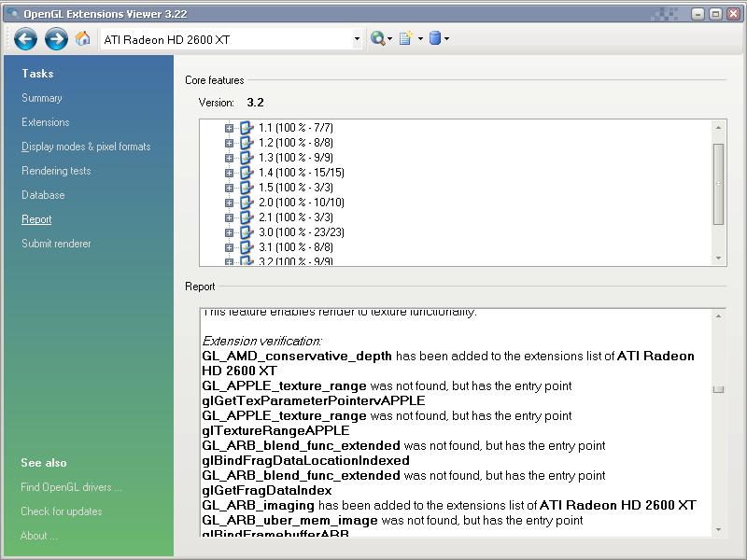This screenshot has height=560, width=747.
Task: Expand the 1.3 (100 % - 9/9) node
Action: coord(229,158)
